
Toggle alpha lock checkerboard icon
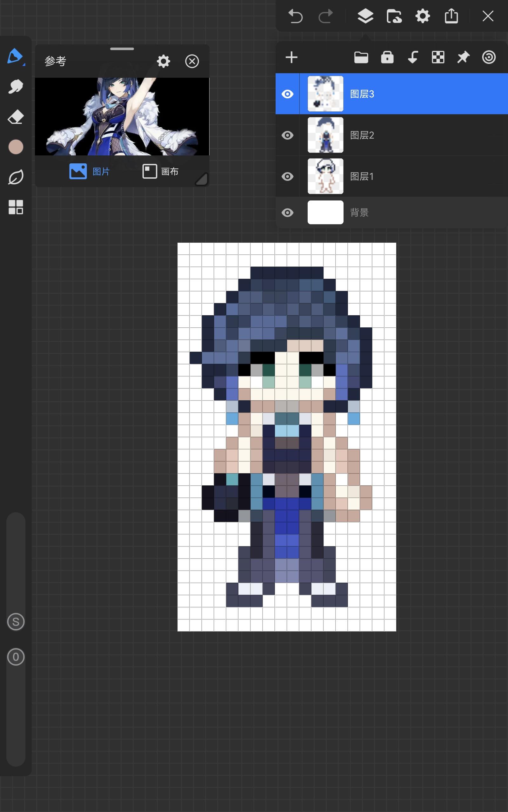point(438,57)
